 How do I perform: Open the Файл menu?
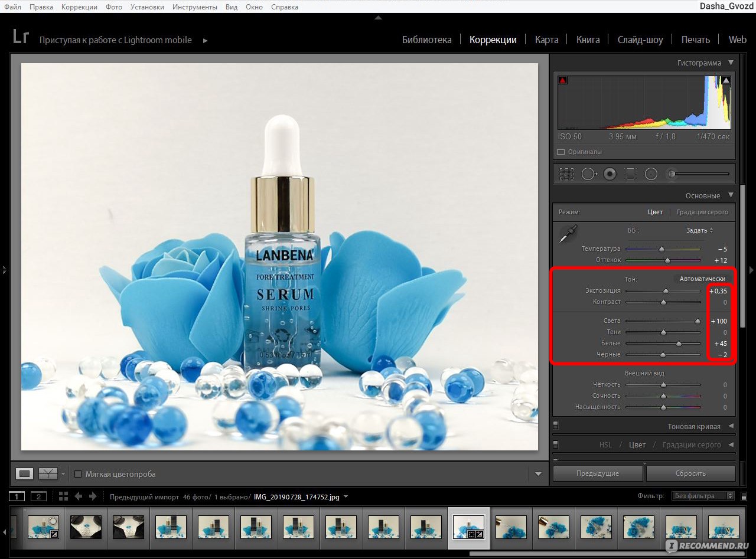tap(12, 7)
